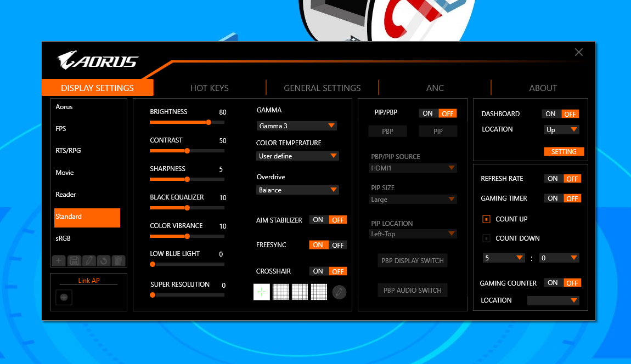Open the About tab
Screen dimensions: 631x364
543,88
